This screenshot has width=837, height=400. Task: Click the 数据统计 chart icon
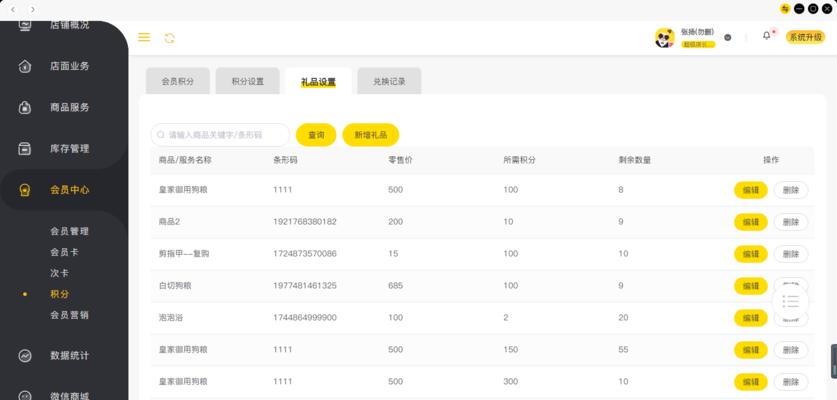coord(25,356)
